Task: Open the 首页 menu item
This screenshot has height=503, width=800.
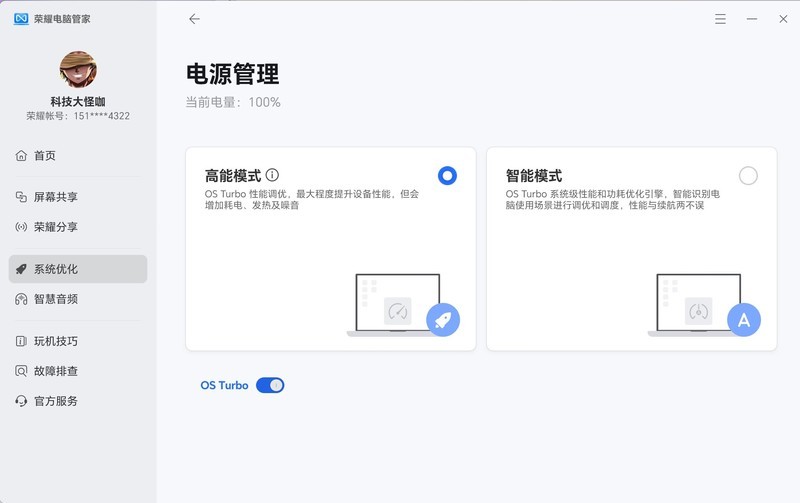Action: (78, 156)
